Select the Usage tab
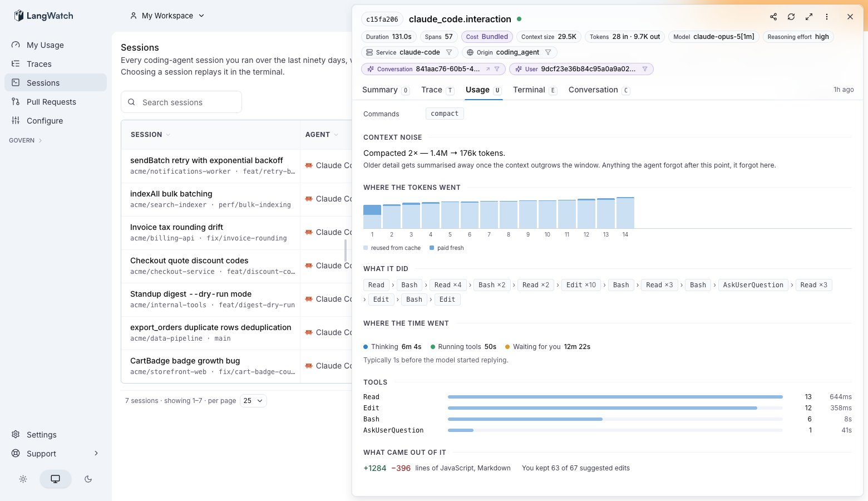The width and height of the screenshot is (868, 501). pos(484,90)
